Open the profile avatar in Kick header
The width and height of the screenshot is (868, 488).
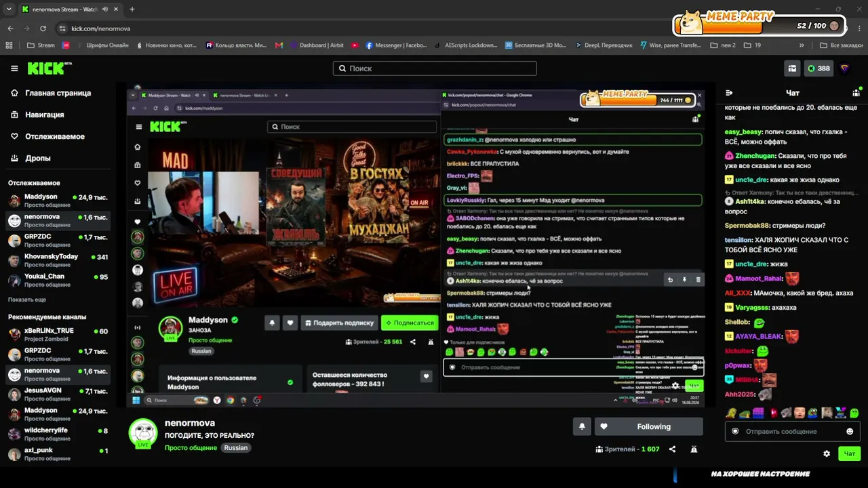[x=844, y=68]
